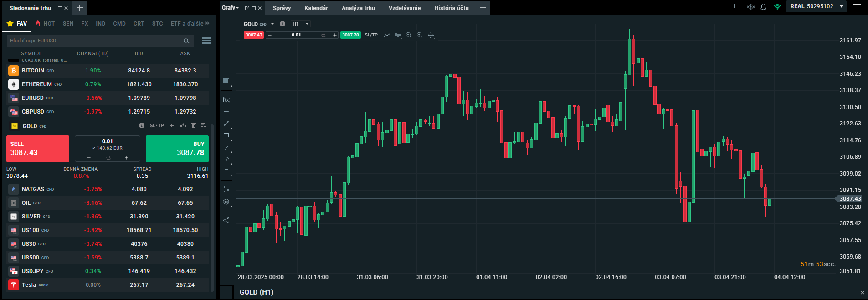The height and width of the screenshot is (300, 868).
Task: Select the crosshair tool above the chart
Action: pyautogui.click(x=431, y=35)
